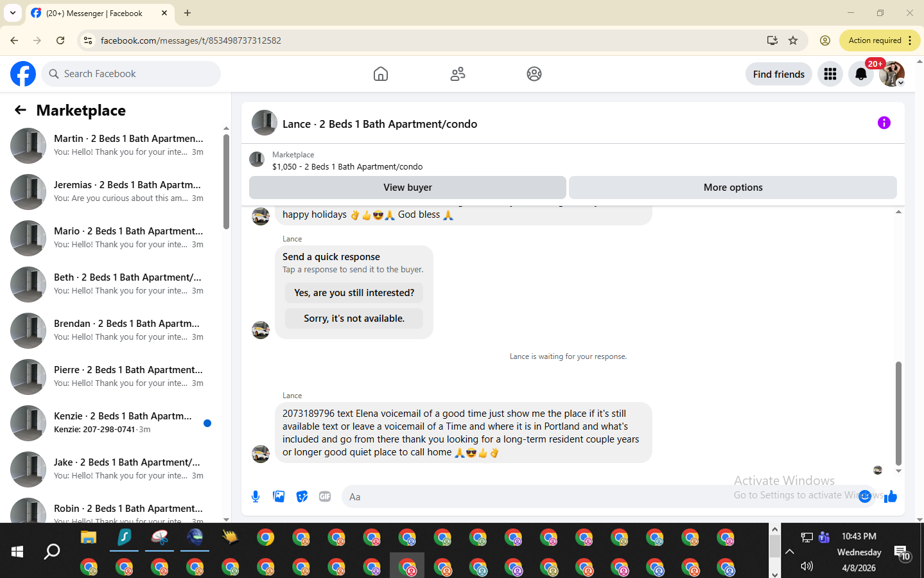
Task: Close the Messenger Facebook tab
Action: click(164, 13)
